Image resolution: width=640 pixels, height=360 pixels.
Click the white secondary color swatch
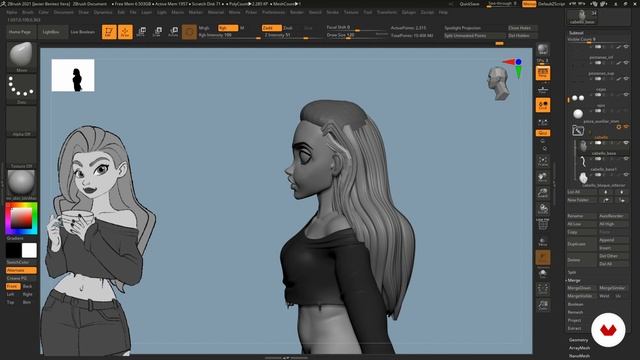coord(29,250)
